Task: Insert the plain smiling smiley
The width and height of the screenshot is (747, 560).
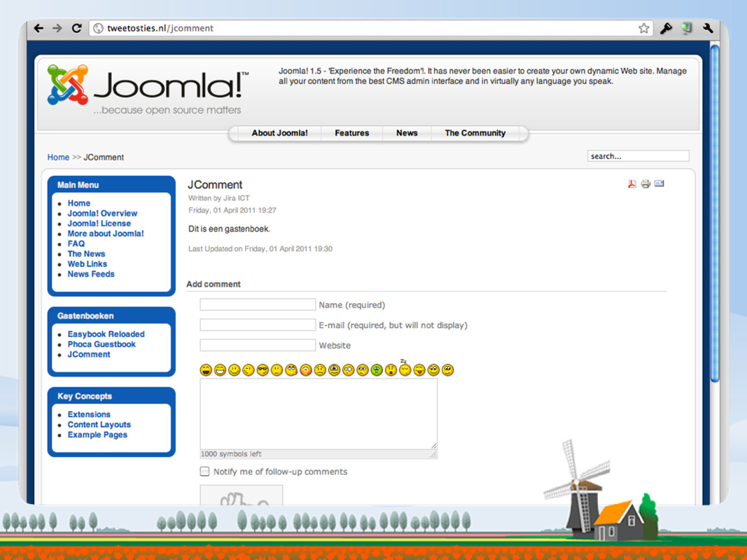Action: point(234,370)
